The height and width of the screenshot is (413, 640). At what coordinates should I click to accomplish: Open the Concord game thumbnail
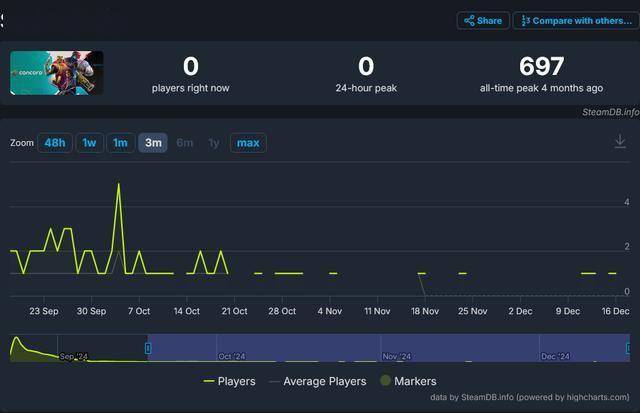(x=57, y=73)
